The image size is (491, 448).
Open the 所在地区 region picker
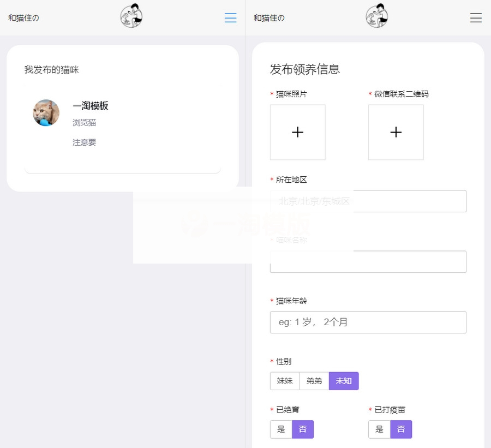pos(368,201)
